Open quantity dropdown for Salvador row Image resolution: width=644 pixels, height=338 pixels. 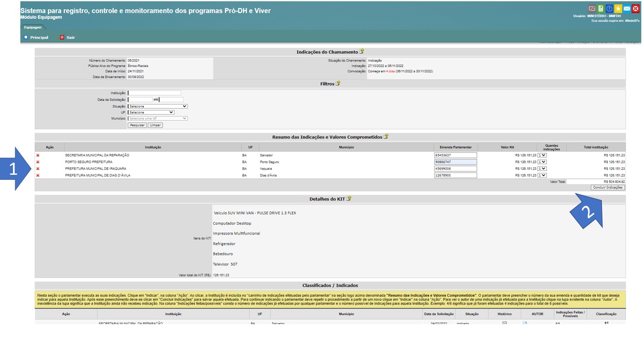coord(542,155)
